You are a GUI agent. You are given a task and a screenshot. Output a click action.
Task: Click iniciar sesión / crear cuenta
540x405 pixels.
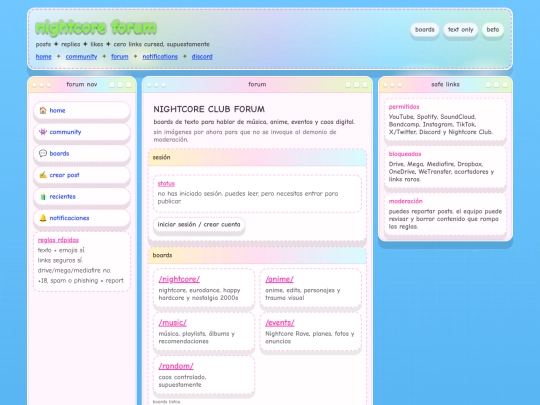click(x=199, y=225)
